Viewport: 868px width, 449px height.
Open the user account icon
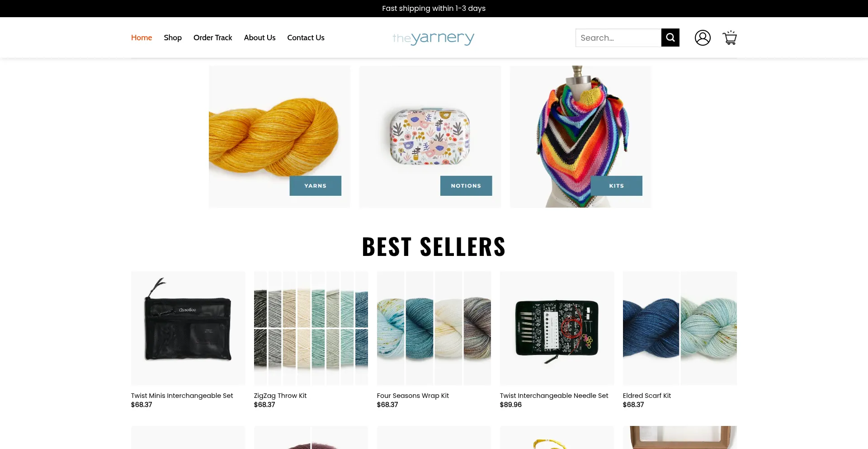click(x=703, y=38)
